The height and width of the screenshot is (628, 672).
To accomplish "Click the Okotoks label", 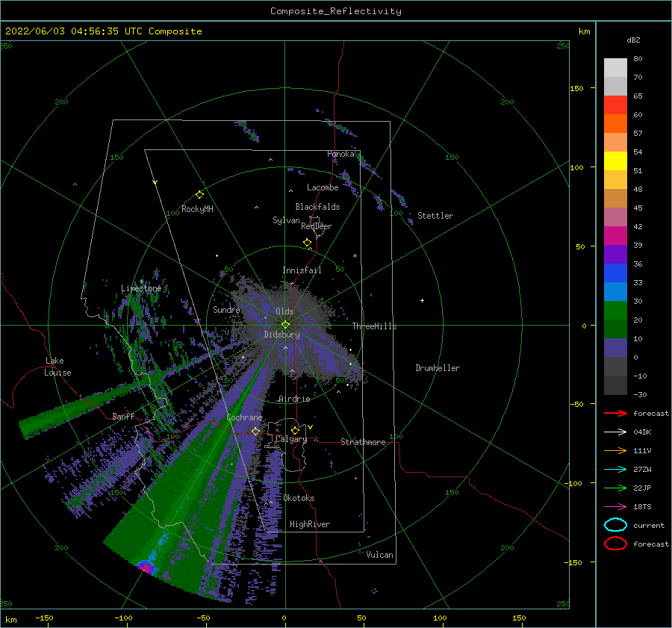I will click(299, 498).
